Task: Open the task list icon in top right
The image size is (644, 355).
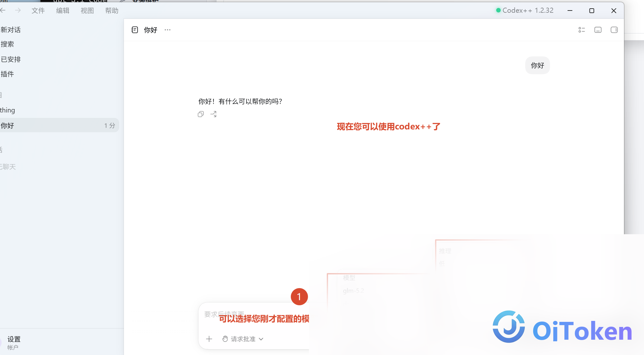Action: (582, 30)
